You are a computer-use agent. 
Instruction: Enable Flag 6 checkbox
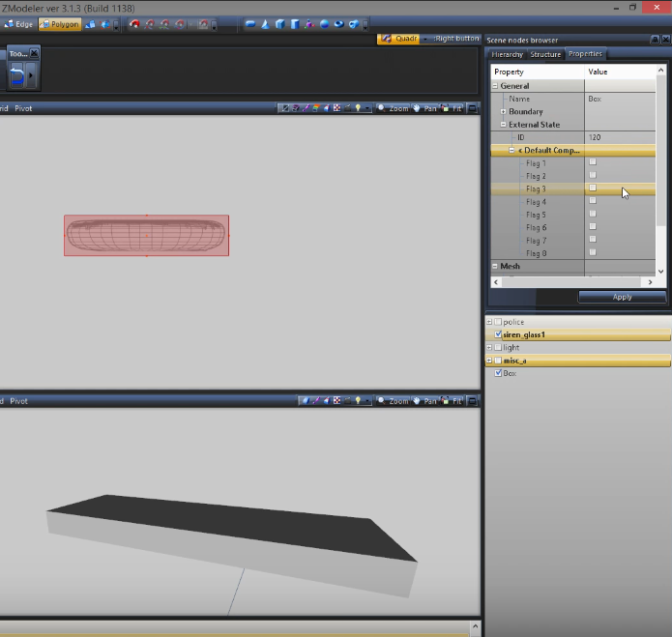click(x=593, y=226)
